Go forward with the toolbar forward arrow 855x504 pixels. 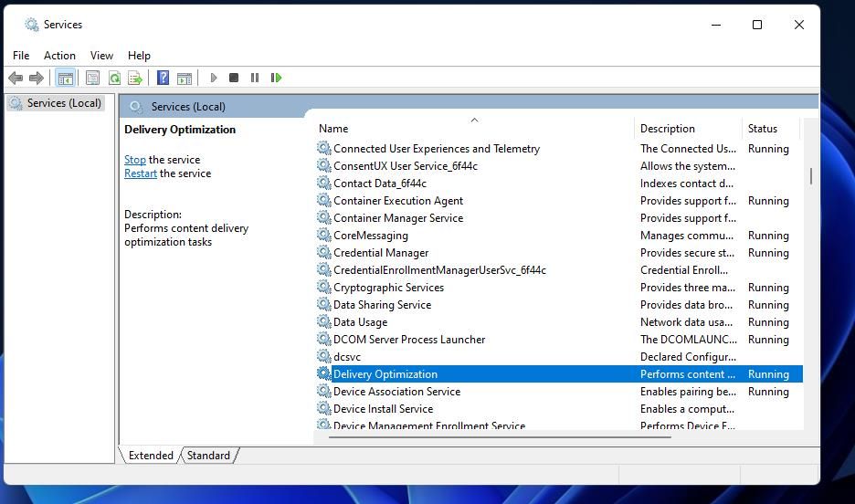37,78
